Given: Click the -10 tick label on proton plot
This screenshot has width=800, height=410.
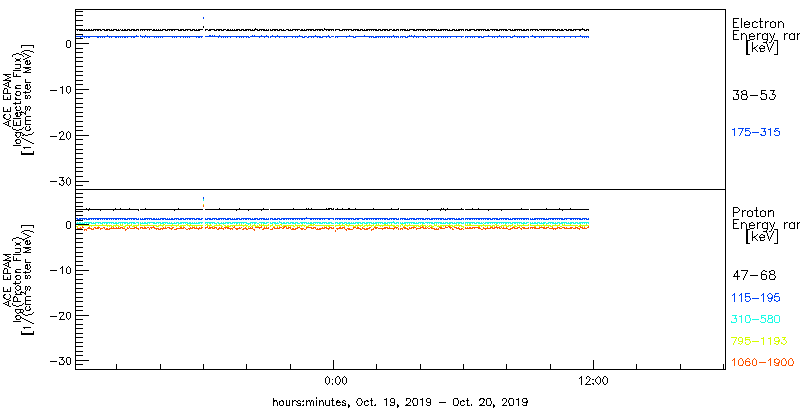Looking at the screenshot, I should (x=60, y=270).
